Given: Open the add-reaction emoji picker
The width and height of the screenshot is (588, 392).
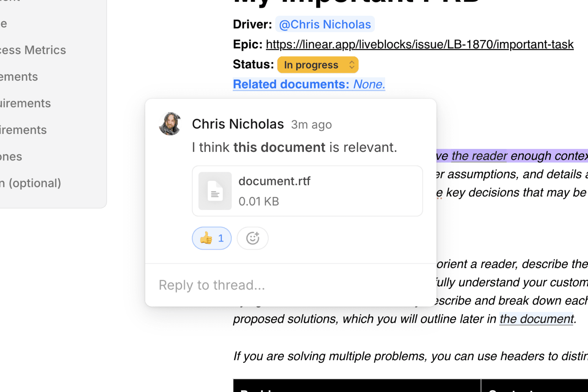Looking at the screenshot, I should tap(252, 238).
